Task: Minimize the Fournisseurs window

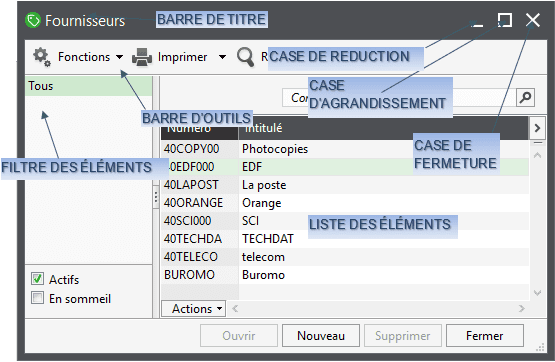Action: [x=477, y=24]
